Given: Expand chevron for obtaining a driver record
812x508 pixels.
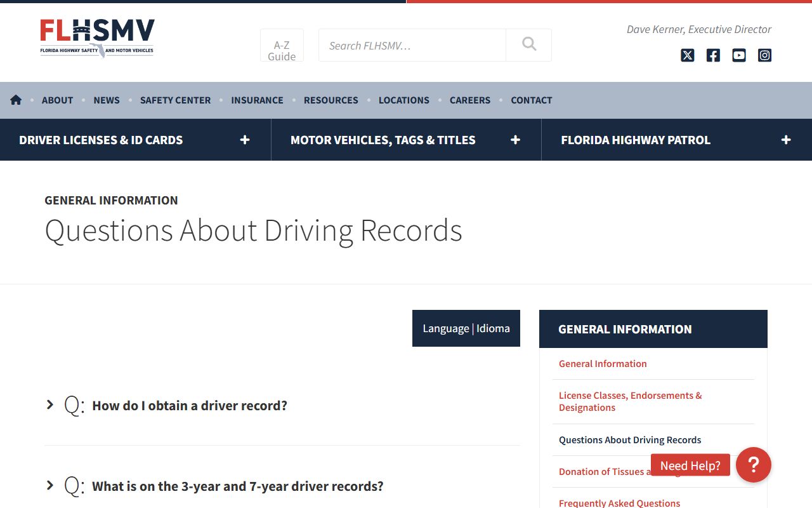Looking at the screenshot, I should pyautogui.click(x=50, y=404).
